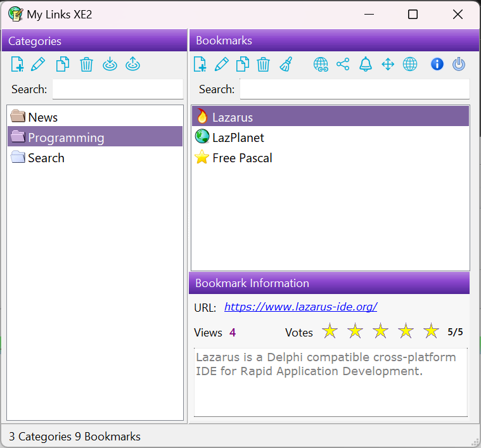The width and height of the screenshot is (481, 448).
Task: Click the Bookmark Information header
Action: pos(329,283)
